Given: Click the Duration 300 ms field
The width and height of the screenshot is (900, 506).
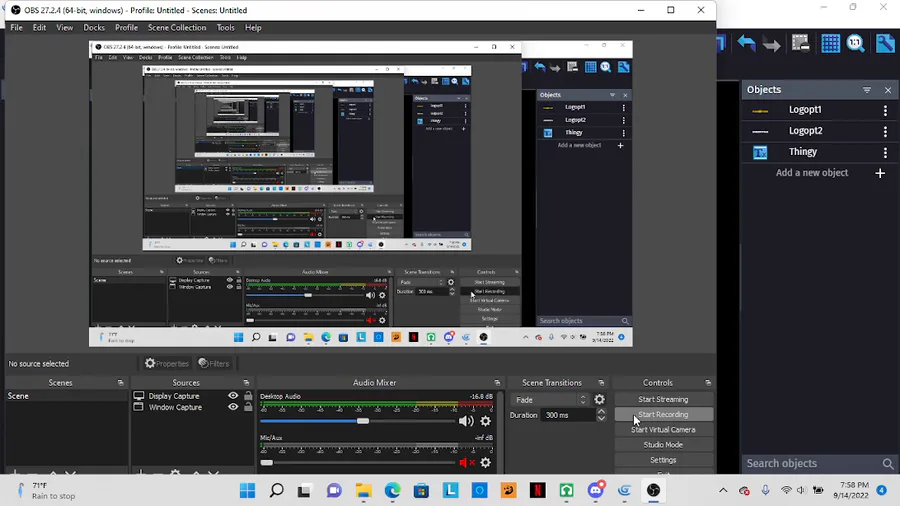Looking at the screenshot, I should 567,415.
